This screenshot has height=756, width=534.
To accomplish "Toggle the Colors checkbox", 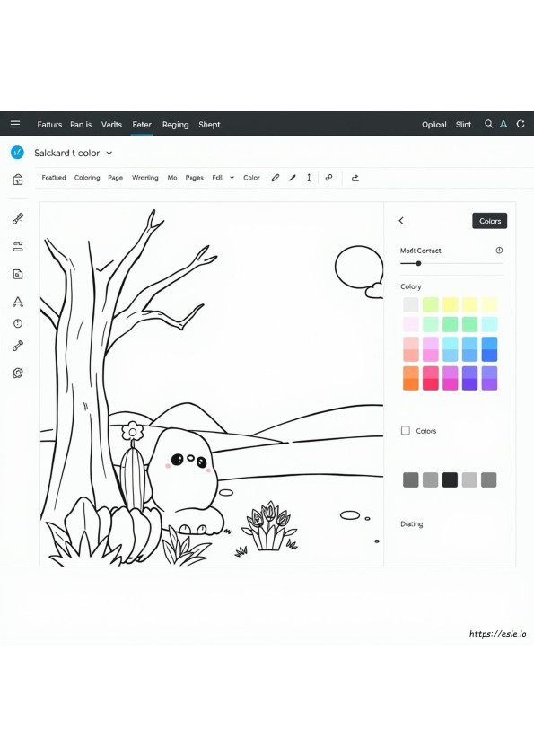I will 406,430.
